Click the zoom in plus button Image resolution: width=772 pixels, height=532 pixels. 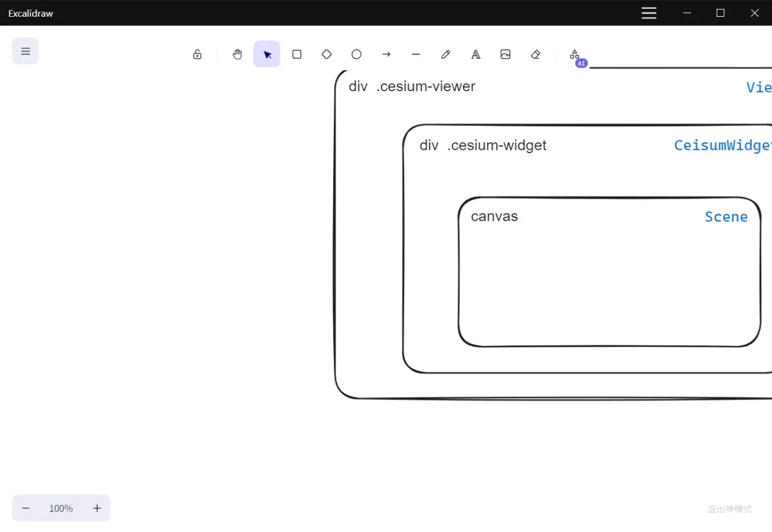coord(97,508)
